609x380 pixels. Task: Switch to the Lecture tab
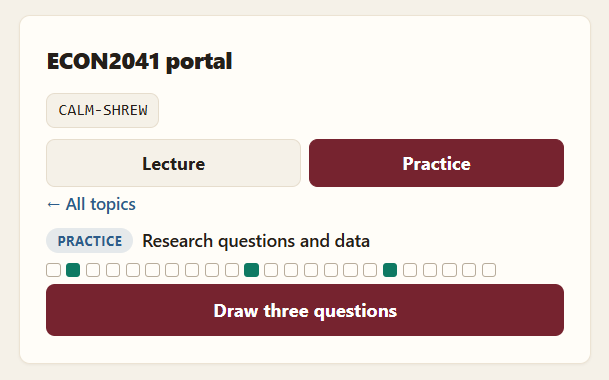[x=173, y=163]
